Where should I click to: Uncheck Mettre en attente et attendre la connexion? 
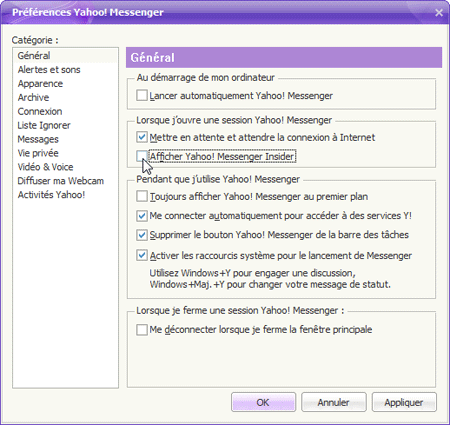[142, 137]
